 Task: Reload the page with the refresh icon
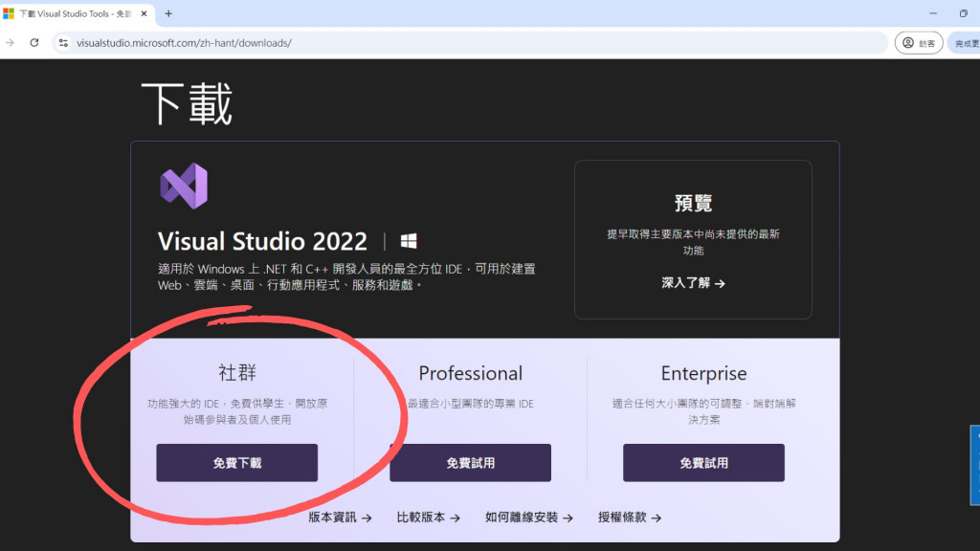(34, 42)
